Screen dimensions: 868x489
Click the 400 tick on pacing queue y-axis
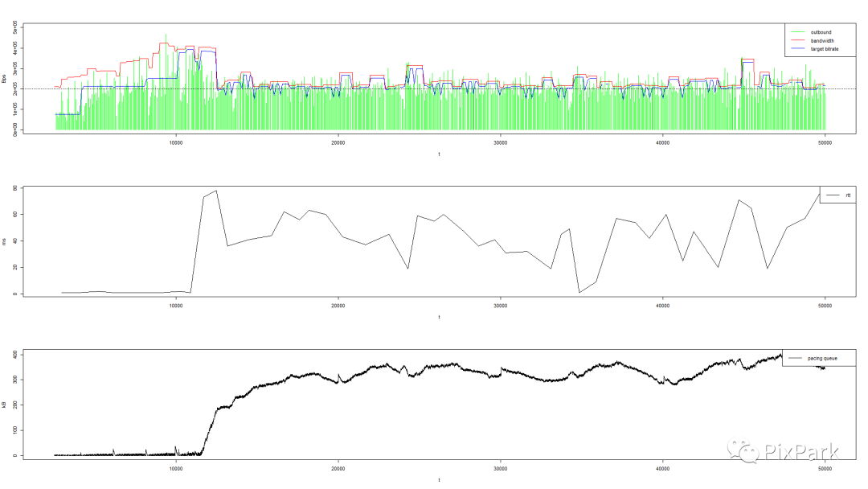[x=15, y=354]
